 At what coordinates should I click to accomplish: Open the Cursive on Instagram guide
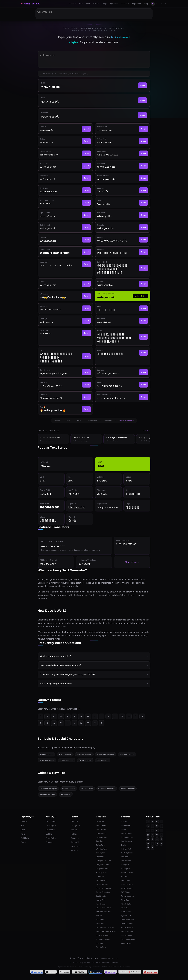48,789
